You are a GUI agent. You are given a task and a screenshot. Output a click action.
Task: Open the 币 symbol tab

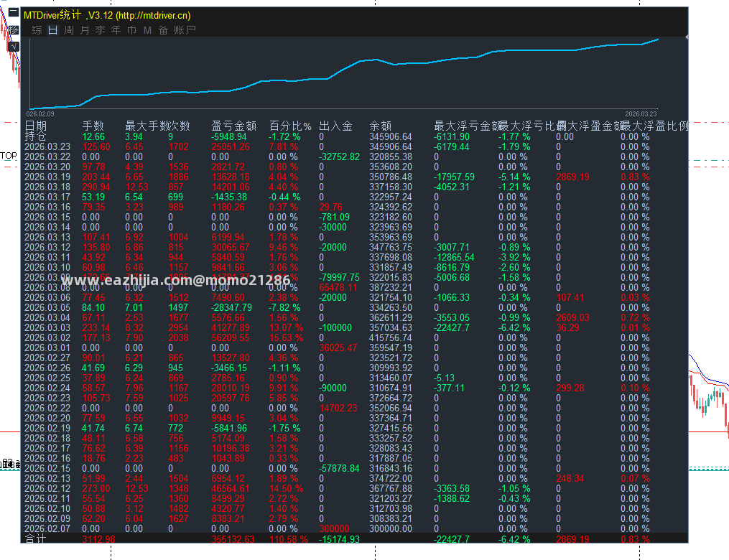point(132,30)
